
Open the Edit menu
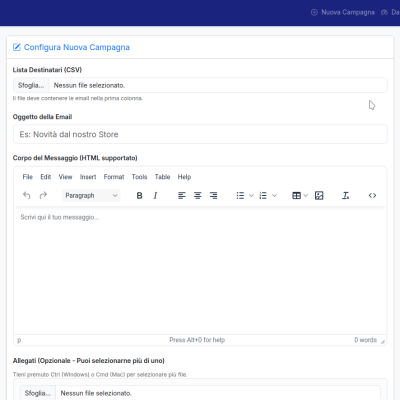(46, 177)
